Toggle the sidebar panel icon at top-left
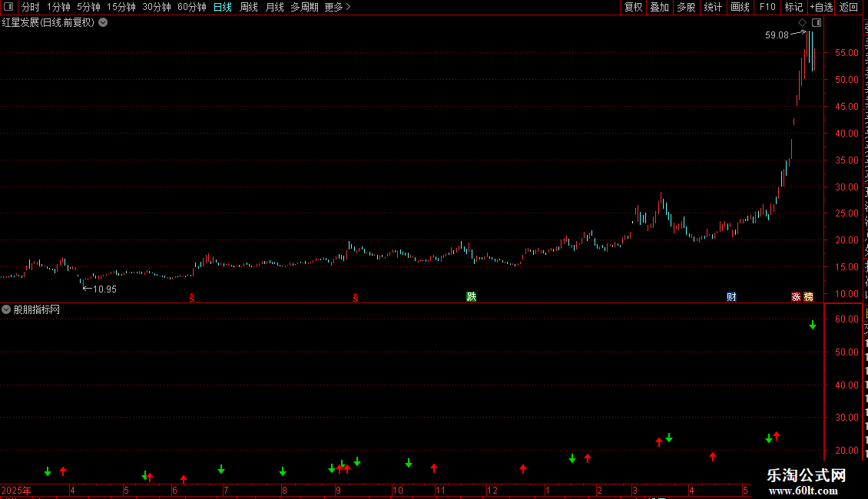Viewport: 868px width, 499px height. [x=8, y=7]
